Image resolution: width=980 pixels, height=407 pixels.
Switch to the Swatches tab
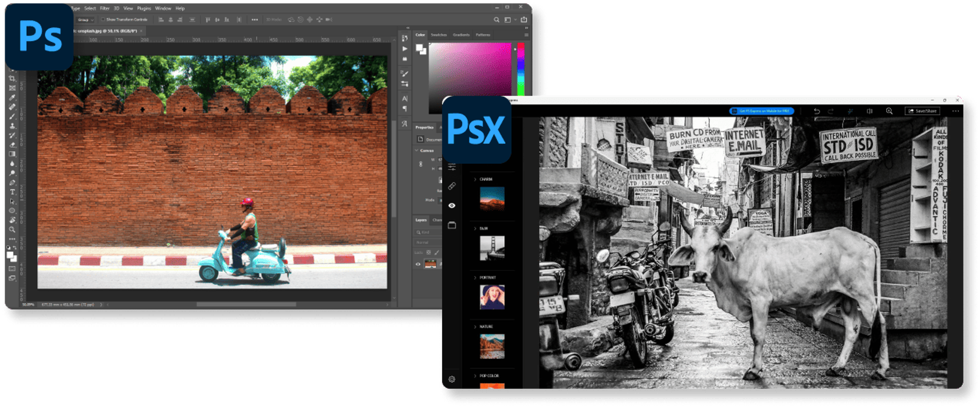click(439, 35)
